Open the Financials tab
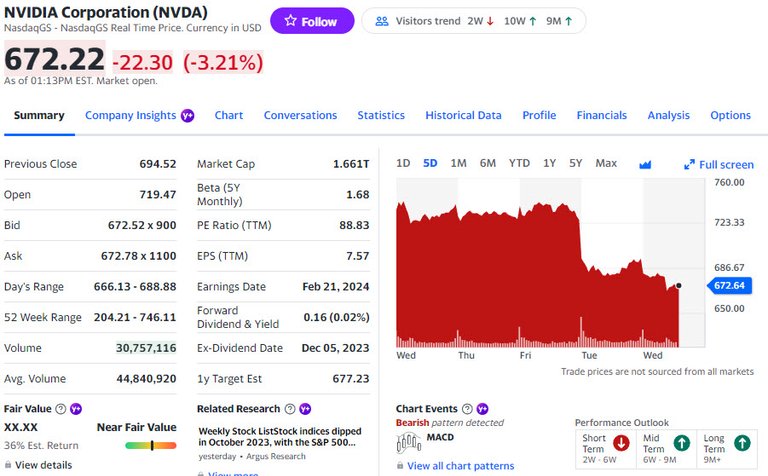768x476 pixels. [601, 115]
